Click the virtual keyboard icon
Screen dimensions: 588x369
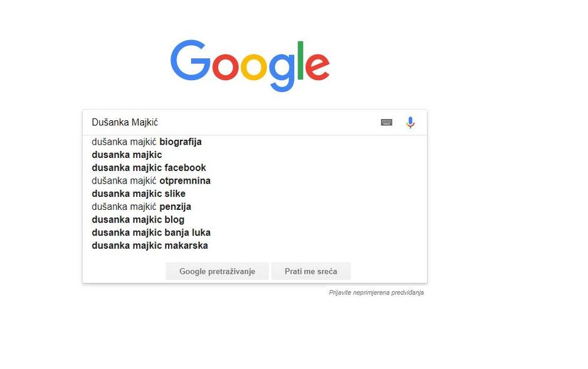tap(387, 122)
